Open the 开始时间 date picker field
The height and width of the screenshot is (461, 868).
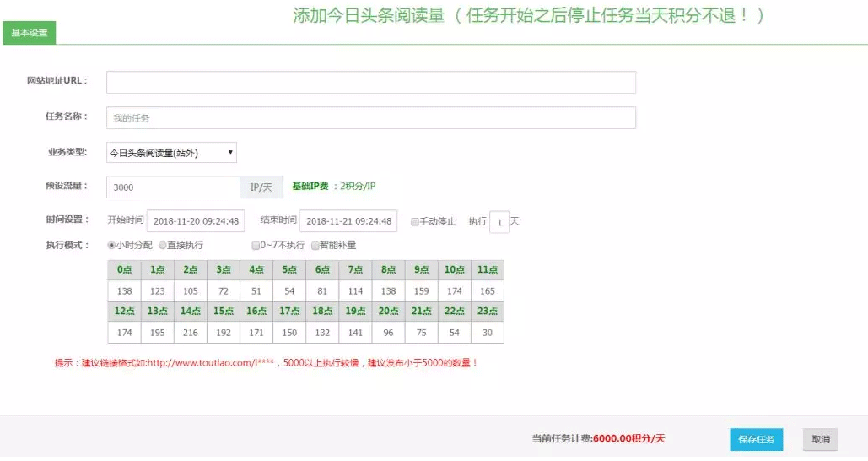click(196, 221)
